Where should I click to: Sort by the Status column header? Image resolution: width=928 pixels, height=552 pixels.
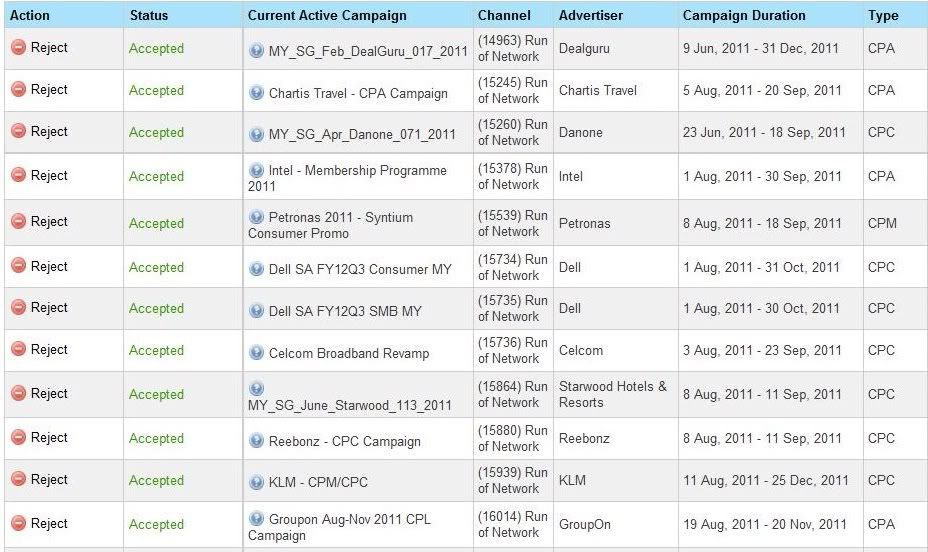click(149, 15)
